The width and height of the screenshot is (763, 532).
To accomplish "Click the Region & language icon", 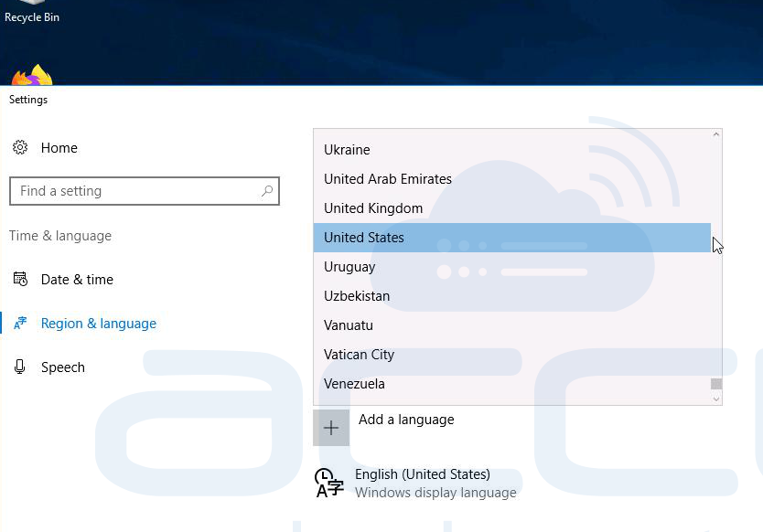I will [x=20, y=323].
